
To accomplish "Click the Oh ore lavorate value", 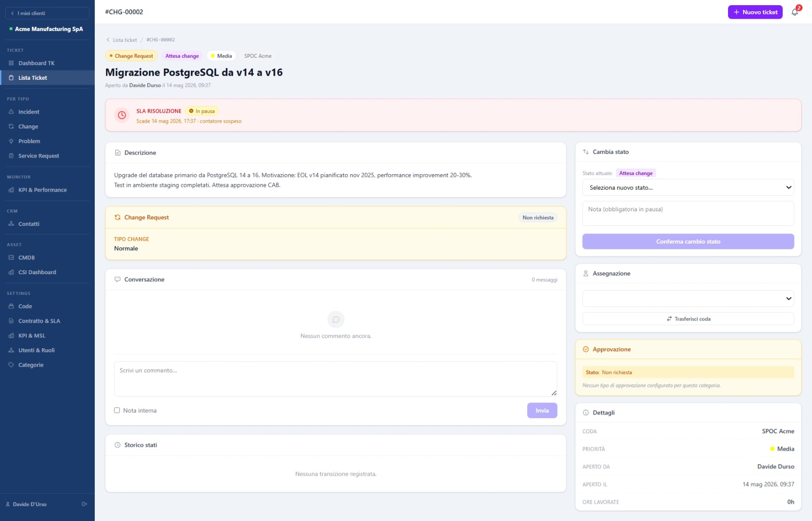I will click(x=790, y=502).
